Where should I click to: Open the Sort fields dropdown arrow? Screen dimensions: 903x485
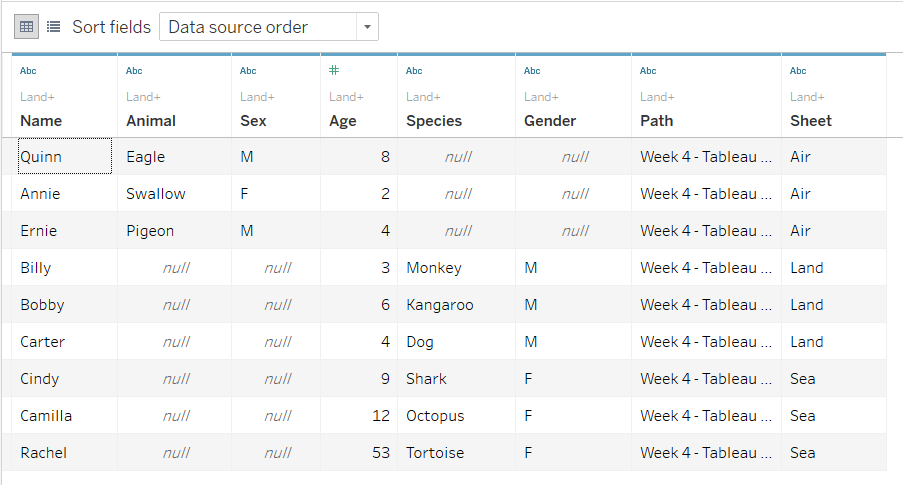pyautogui.click(x=368, y=27)
